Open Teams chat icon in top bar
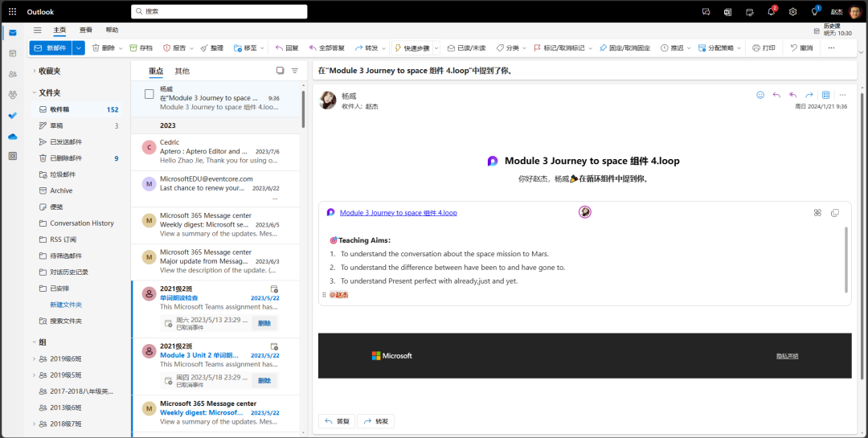Screen dimensions: 868x438 pyautogui.click(x=706, y=11)
